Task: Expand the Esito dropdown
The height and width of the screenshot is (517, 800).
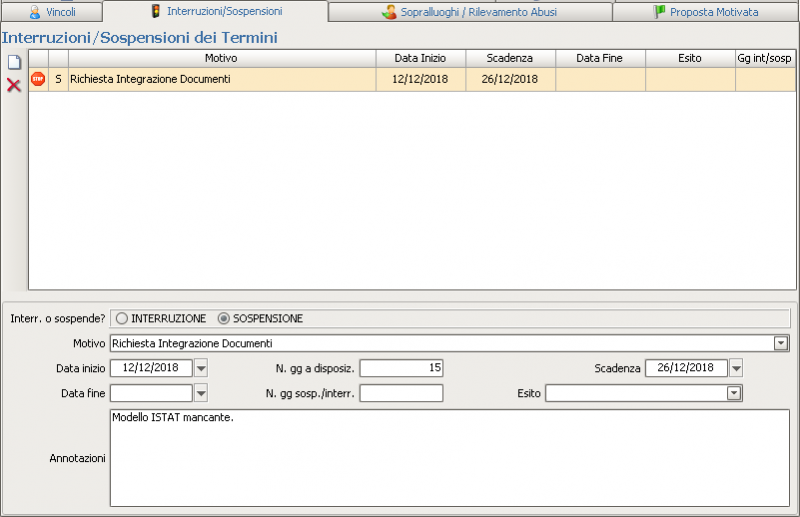Action: (x=734, y=393)
